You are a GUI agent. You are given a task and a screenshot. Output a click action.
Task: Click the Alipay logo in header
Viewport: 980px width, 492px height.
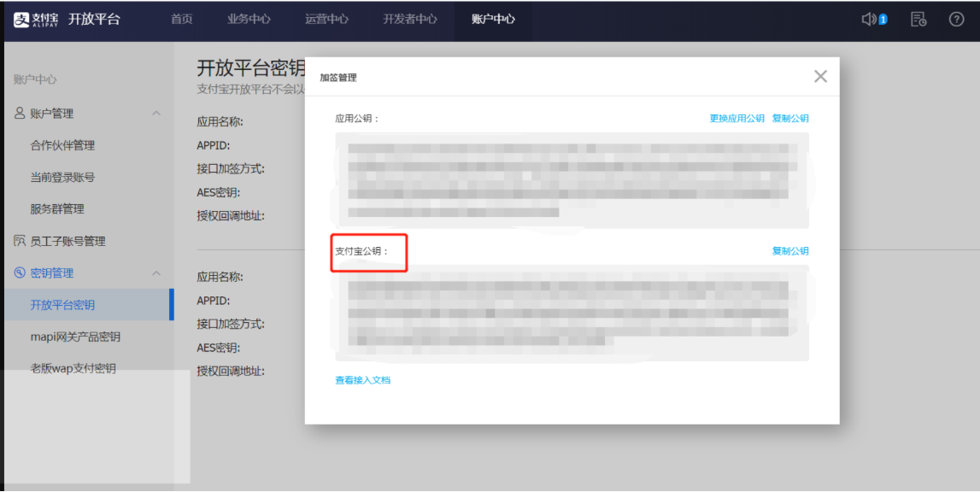tap(36, 20)
